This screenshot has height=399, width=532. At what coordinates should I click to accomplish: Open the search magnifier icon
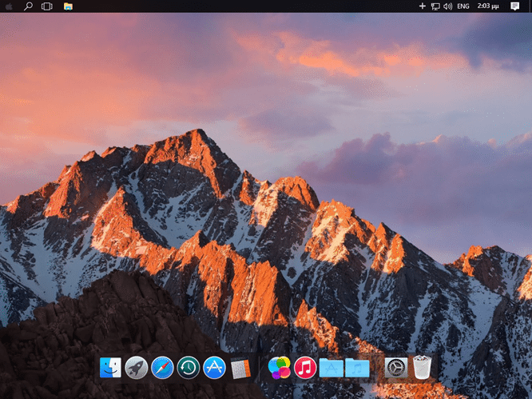[28, 6]
